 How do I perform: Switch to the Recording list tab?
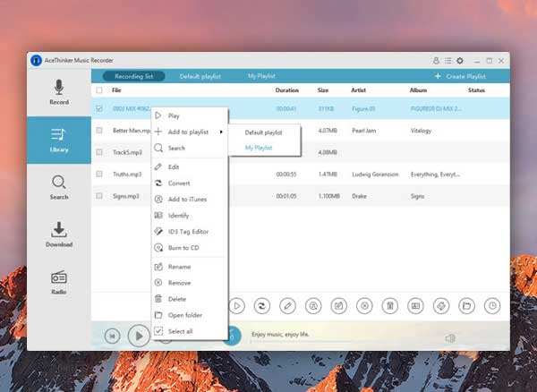pos(134,76)
